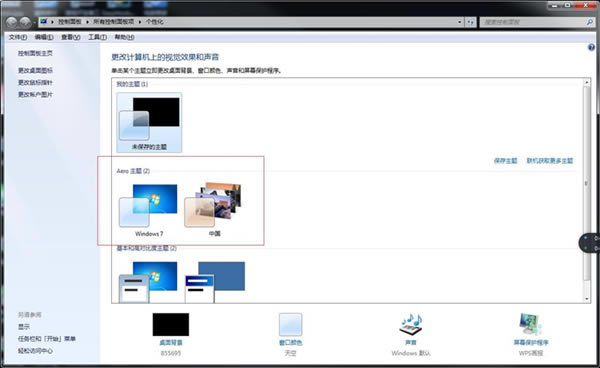600x368 pixels.
Task: Open the blue help question mark icon
Action: [x=592, y=47]
